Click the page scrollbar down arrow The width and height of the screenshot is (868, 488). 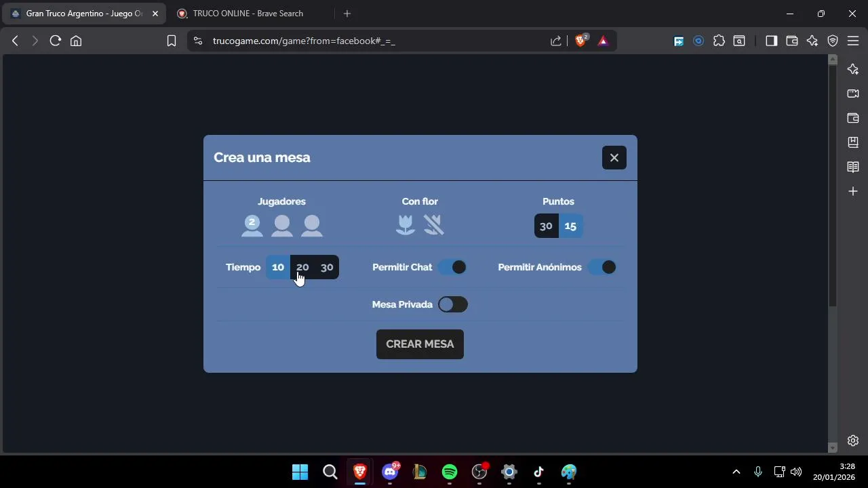click(x=833, y=448)
